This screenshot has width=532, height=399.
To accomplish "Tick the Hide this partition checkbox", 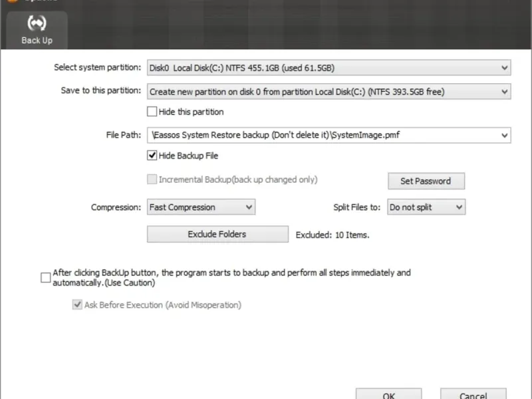I will pos(152,112).
